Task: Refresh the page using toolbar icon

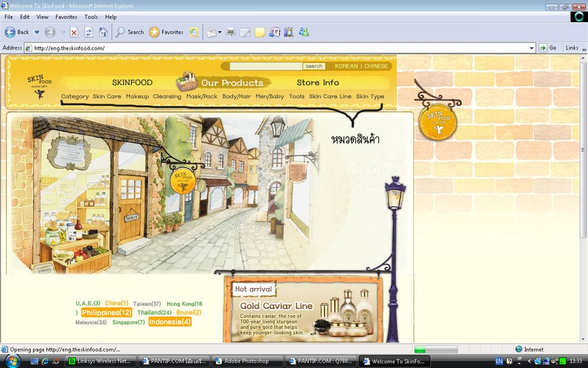Action: point(89,32)
